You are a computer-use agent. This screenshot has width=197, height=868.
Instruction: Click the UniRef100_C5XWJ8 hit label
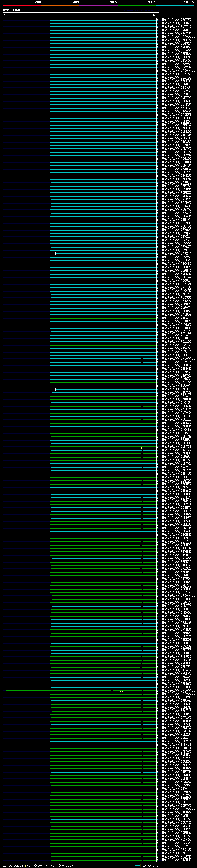pyautogui.click(x=177, y=94)
